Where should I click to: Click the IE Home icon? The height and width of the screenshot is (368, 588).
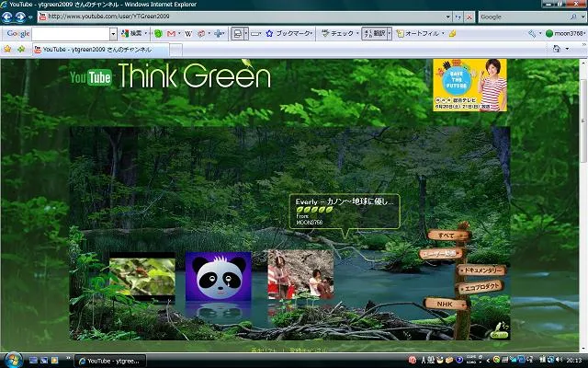557,49
